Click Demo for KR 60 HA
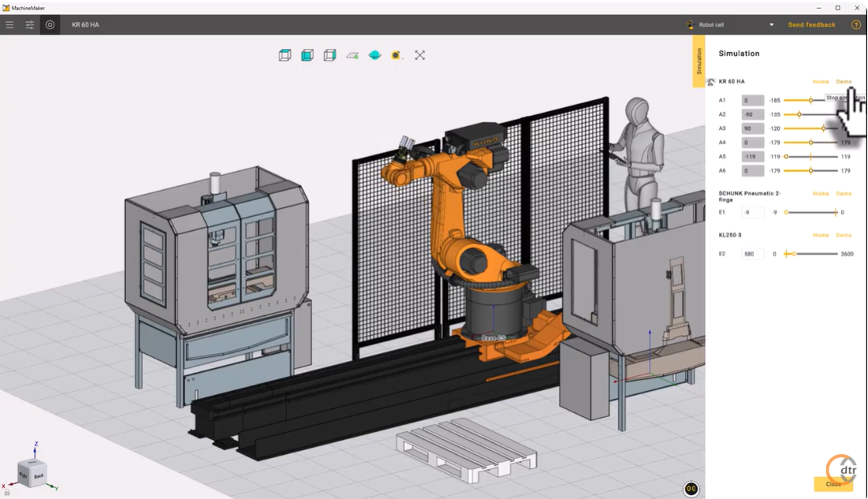 [x=844, y=82]
